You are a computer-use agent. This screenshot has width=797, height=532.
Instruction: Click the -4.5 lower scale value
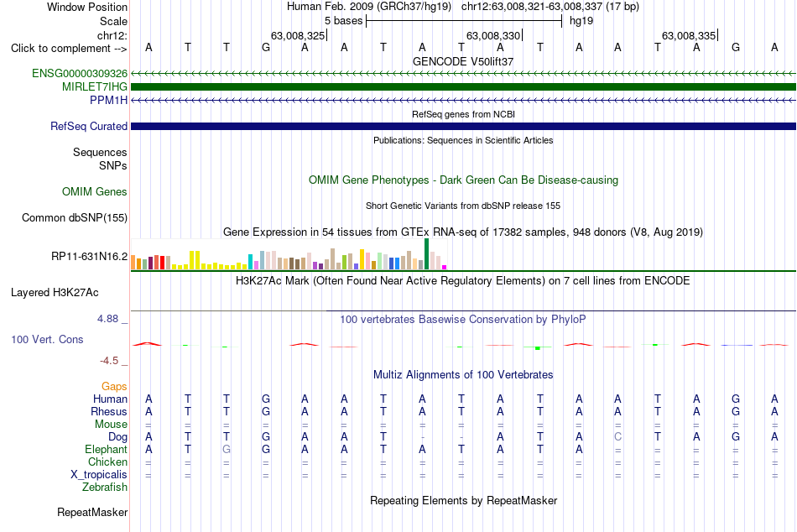point(109,361)
